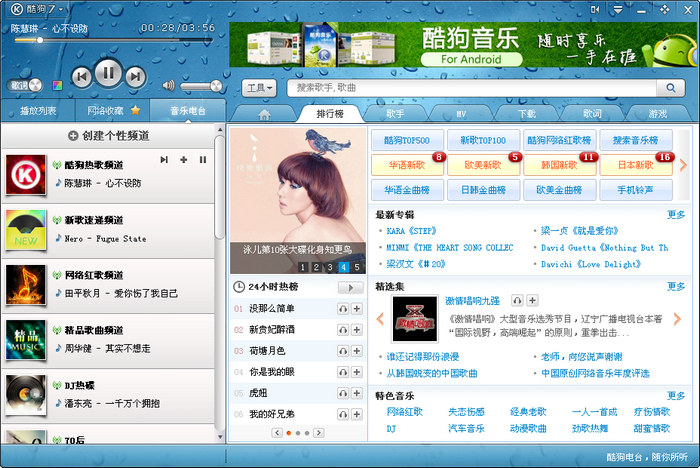The width and height of the screenshot is (700, 468).
Task: Listen to 你是我的眼 via headphone icon
Action: tap(343, 372)
